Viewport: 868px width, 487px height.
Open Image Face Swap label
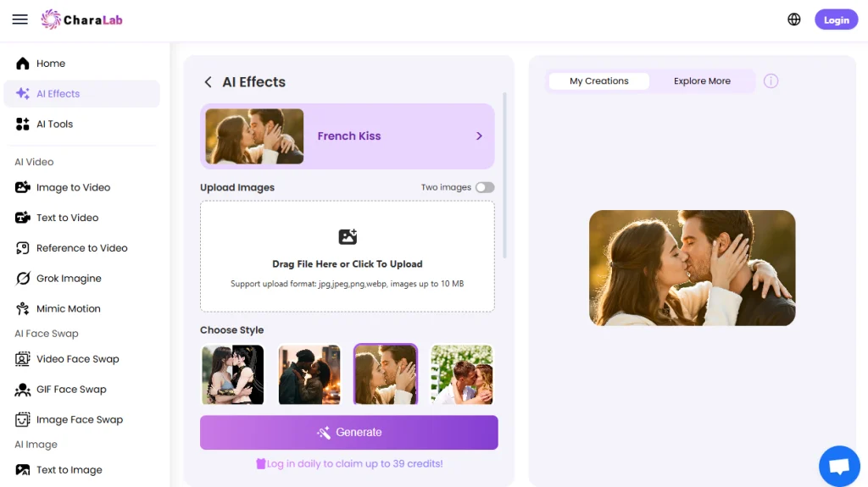[x=80, y=420]
